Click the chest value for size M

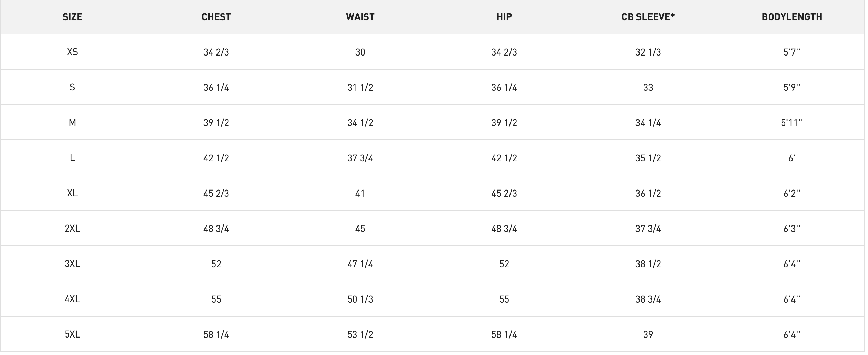(216, 123)
